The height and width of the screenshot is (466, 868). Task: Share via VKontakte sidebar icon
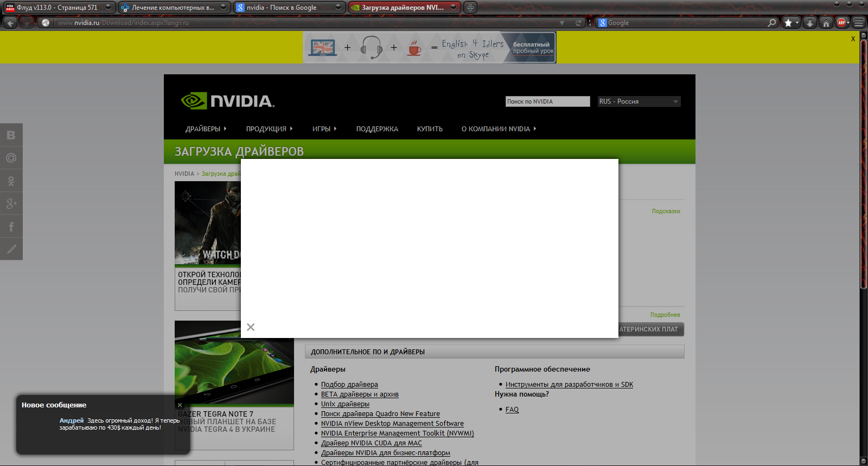(x=11, y=135)
